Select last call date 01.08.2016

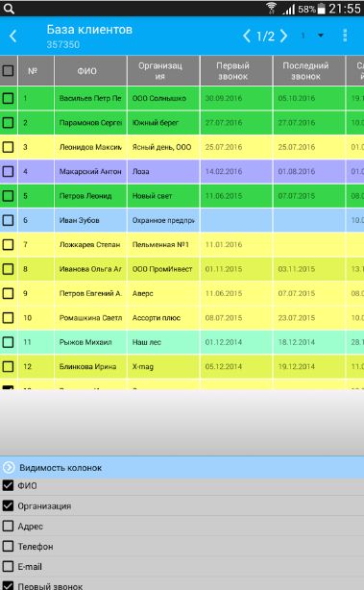pyautogui.click(x=309, y=172)
